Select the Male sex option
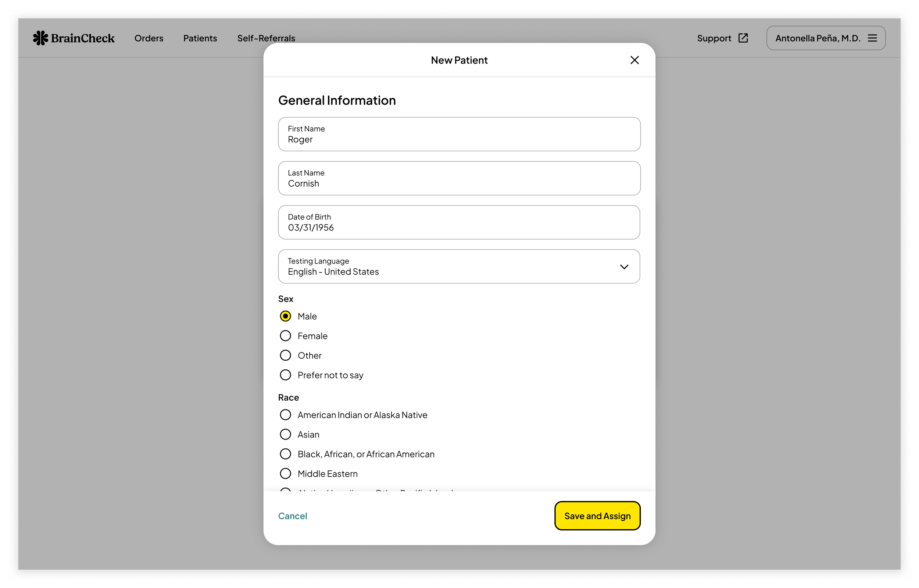The width and height of the screenshot is (919, 588). 285,316
